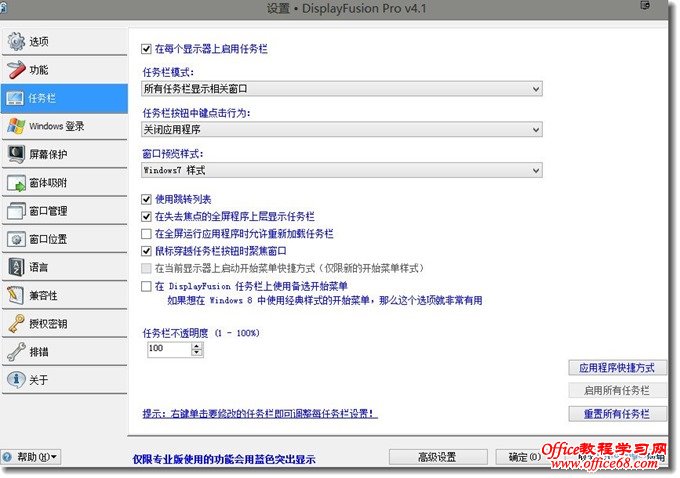Viewport: 680px width, 478px height.
Task: Open the 选项 settings tab
Action: [x=65, y=42]
